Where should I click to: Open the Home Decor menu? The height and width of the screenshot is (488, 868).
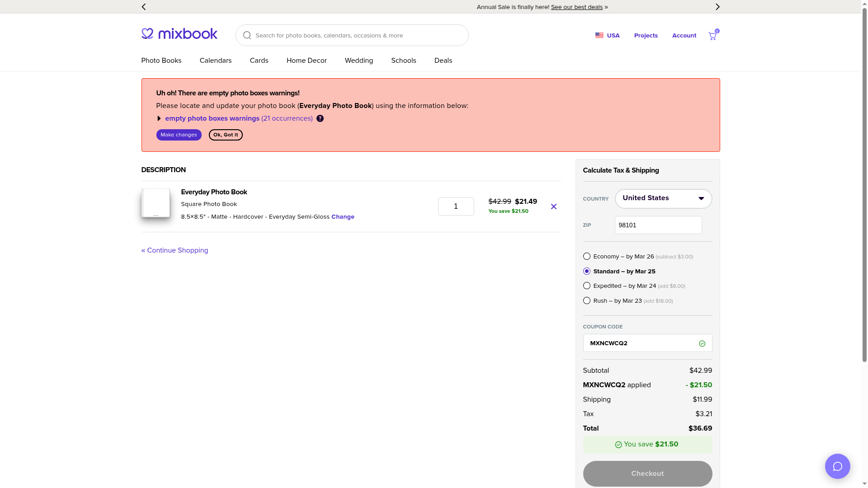coord(307,61)
